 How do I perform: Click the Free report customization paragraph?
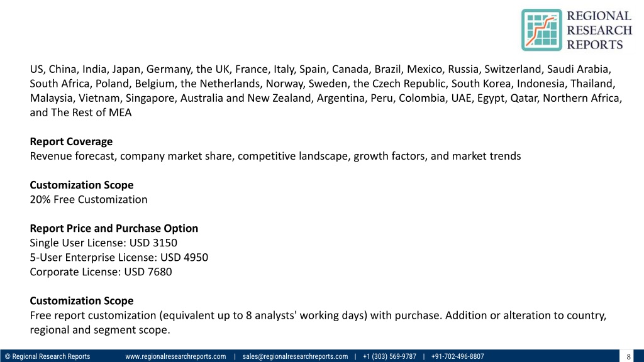click(318, 322)
